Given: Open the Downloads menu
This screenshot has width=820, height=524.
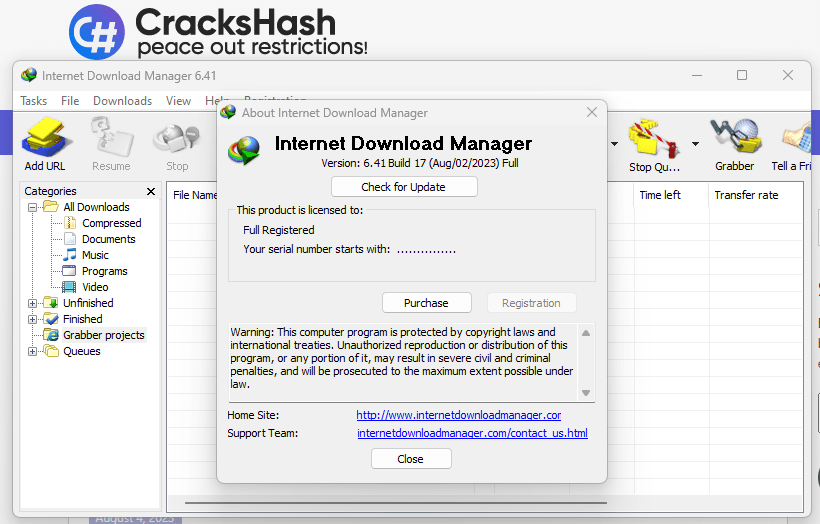Looking at the screenshot, I should click(122, 100).
